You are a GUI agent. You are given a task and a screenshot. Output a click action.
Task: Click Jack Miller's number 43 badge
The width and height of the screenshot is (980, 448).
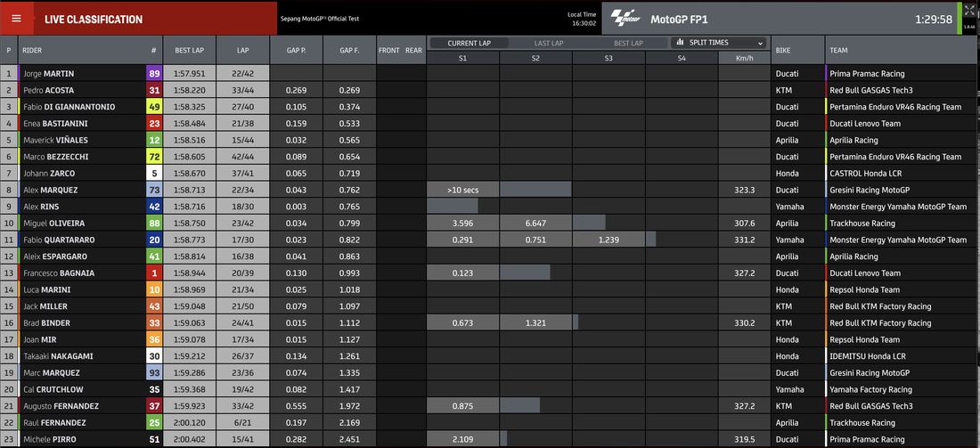(x=154, y=306)
